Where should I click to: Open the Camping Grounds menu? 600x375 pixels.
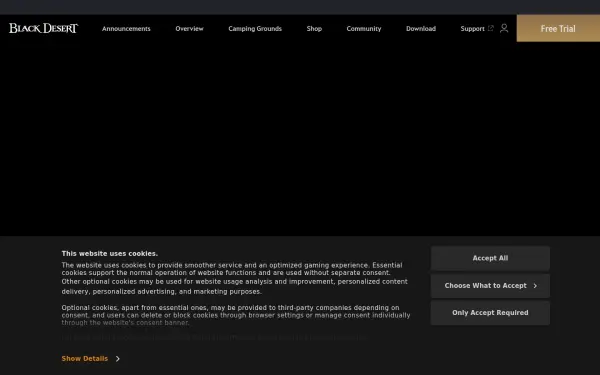coord(255,29)
